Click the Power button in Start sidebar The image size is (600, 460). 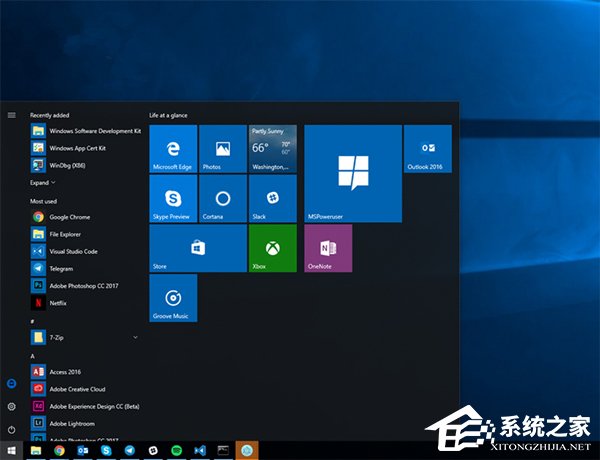tap(11, 429)
